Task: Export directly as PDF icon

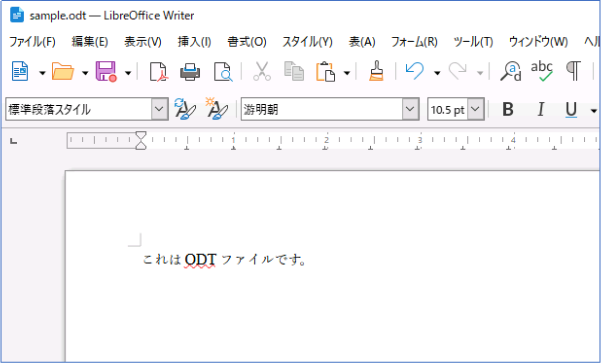Action: tap(158, 71)
